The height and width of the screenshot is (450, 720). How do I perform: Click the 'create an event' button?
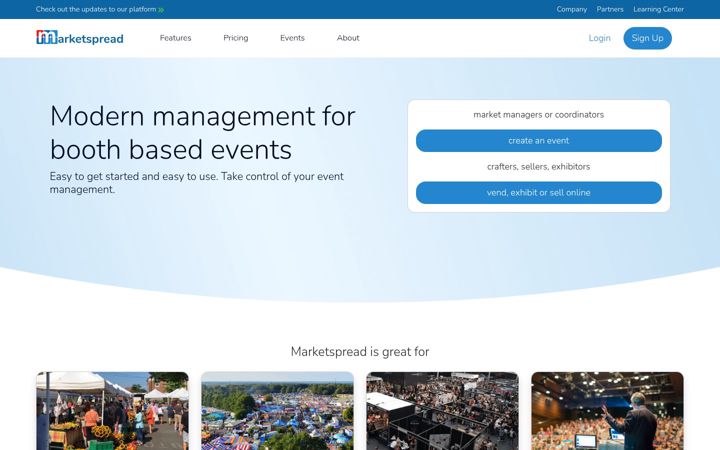(x=539, y=141)
